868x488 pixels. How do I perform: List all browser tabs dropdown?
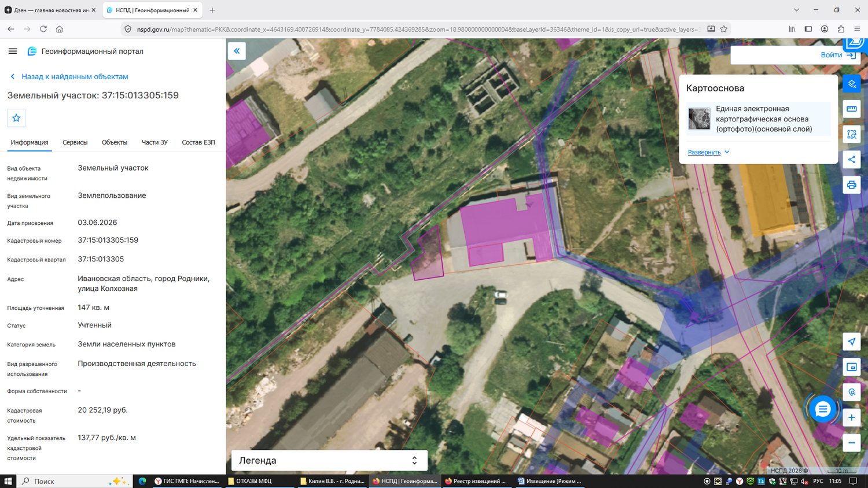pos(796,10)
